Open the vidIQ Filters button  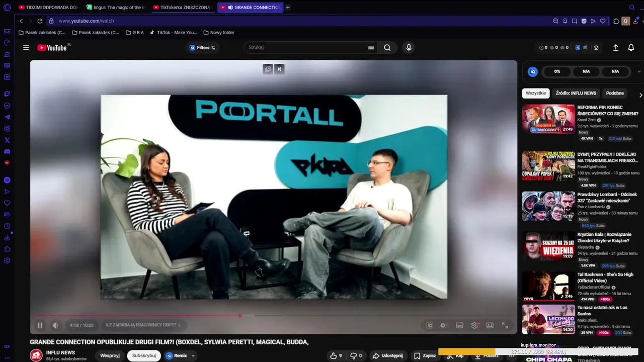click(x=202, y=48)
